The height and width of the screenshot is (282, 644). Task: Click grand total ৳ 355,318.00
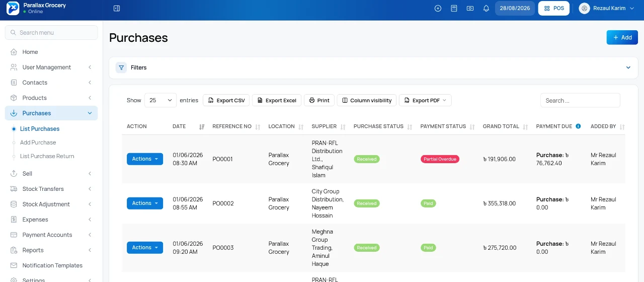499,203
